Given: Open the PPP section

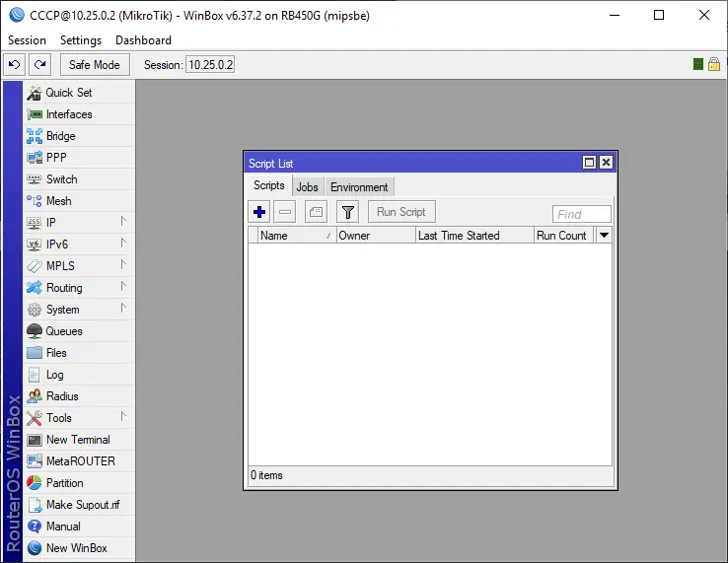Looking at the screenshot, I should (79, 158).
